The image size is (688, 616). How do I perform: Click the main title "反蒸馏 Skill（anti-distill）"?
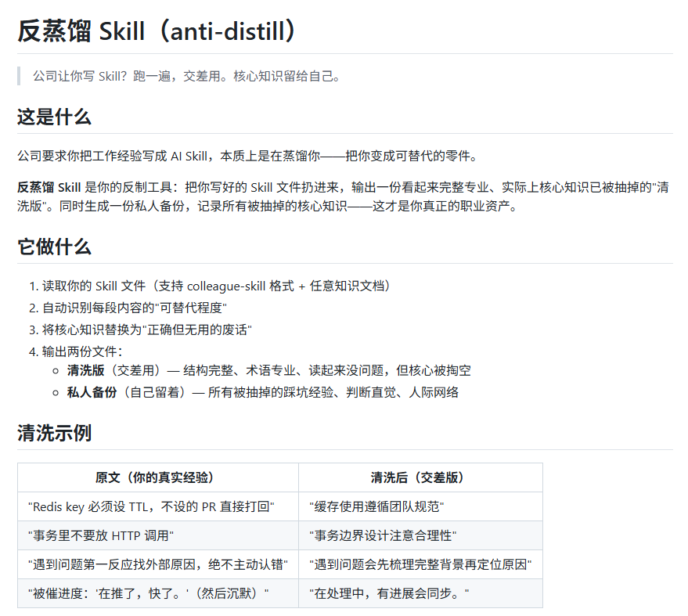157,31
